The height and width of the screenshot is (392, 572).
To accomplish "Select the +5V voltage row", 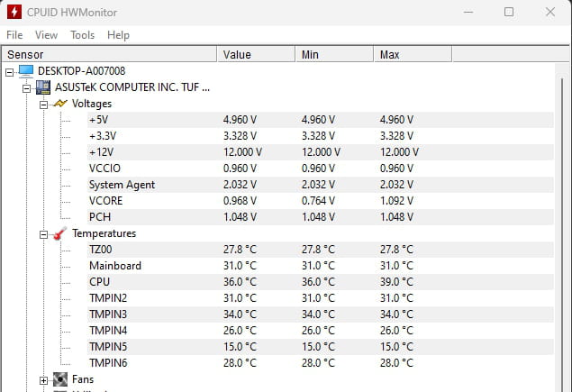I will 321,120.
